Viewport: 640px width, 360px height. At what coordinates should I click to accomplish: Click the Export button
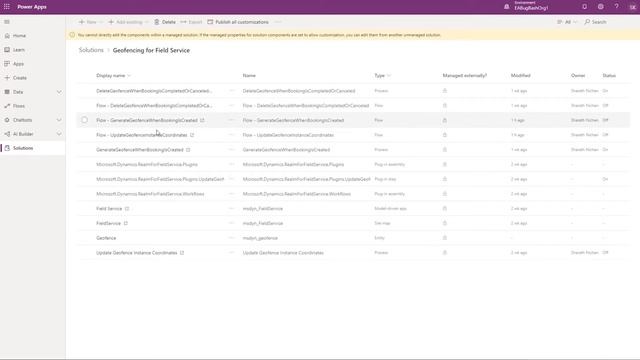pyautogui.click(x=191, y=22)
